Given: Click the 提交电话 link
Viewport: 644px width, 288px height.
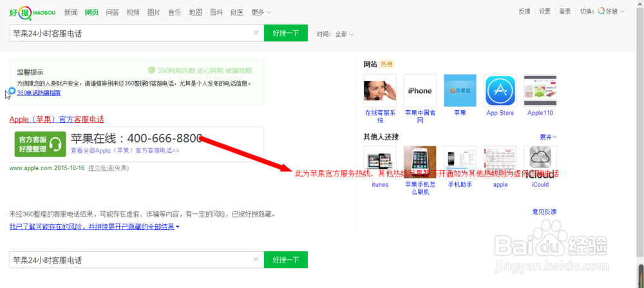Looking at the screenshot, I should pyautogui.click(x=100, y=168).
